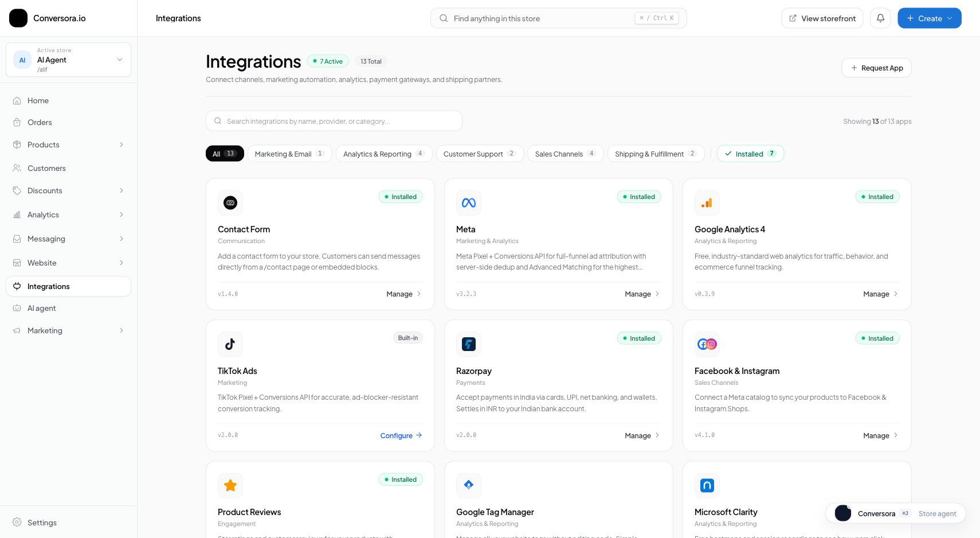
Task: Manage the Contact Form integration
Action: pos(404,294)
